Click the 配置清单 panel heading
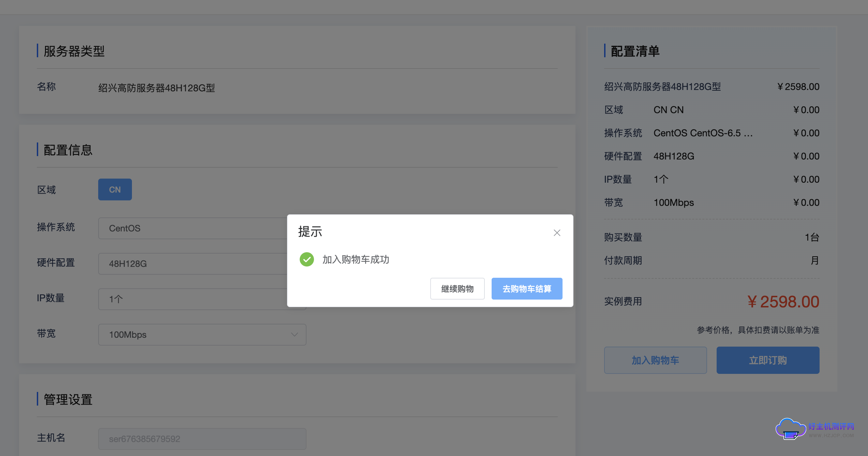Viewport: 868px width, 456px height. point(635,51)
